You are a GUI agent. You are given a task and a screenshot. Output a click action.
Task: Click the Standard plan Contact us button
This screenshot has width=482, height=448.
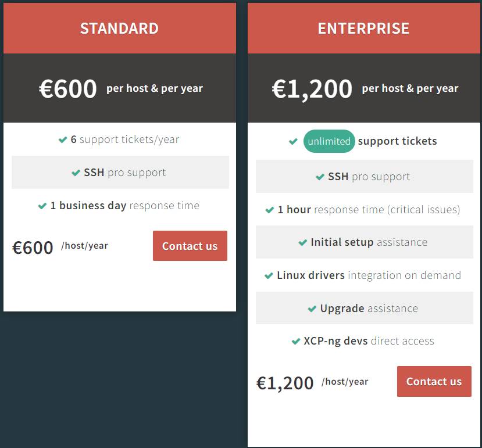click(190, 246)
